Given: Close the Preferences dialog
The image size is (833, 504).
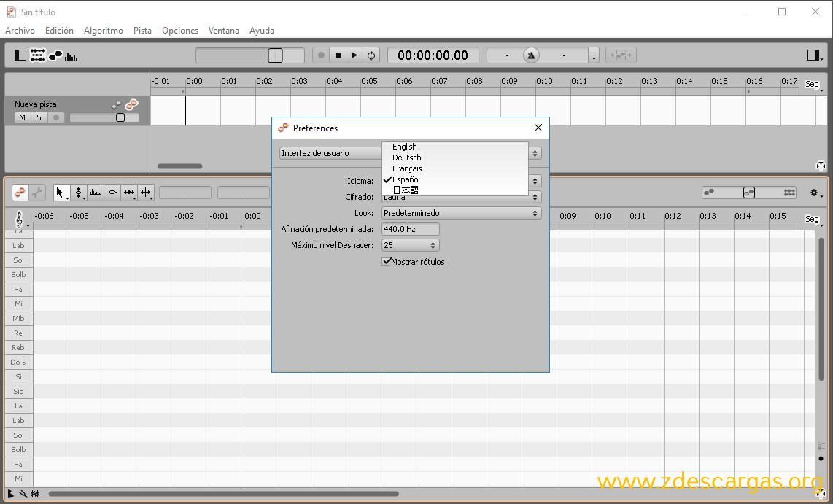Looking at the screenshot, I should coord(538,128).
